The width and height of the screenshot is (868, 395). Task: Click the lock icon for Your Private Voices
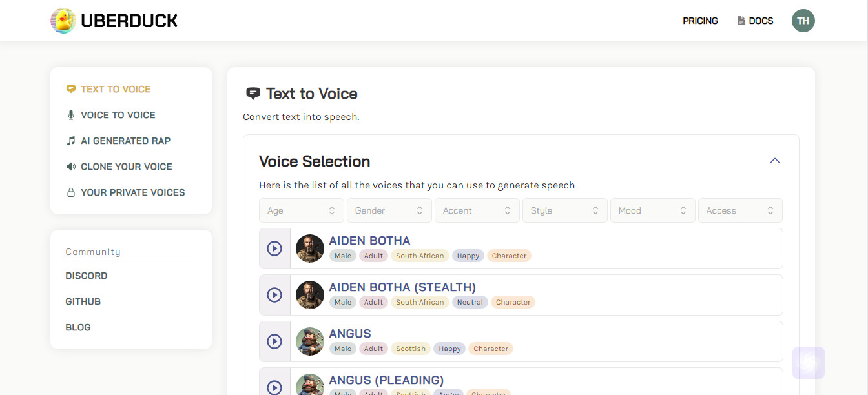pos(71,192)
